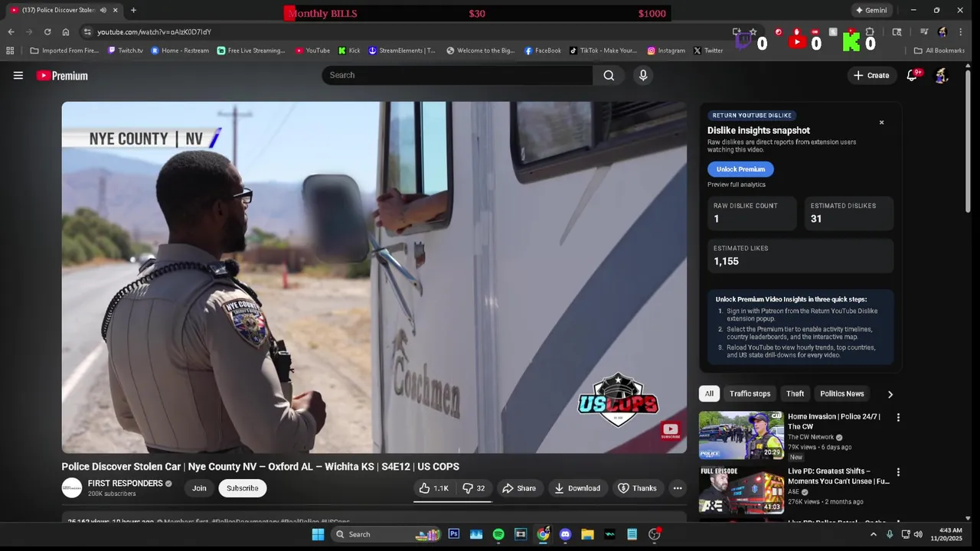Click the subscribe watermark icon on video
The image size is (980, 551).
pyautogui.click(x=671, y=430)
